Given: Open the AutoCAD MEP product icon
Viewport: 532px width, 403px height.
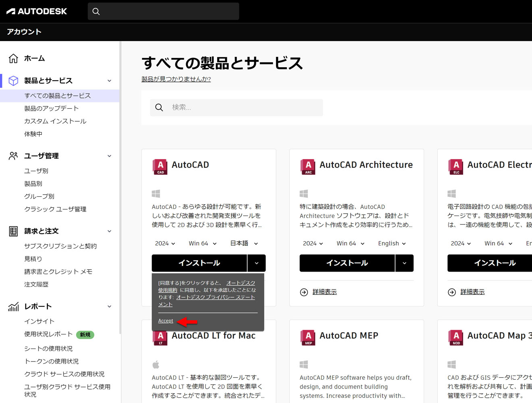Looking at the screenshot, I should (x=307, y=338).
